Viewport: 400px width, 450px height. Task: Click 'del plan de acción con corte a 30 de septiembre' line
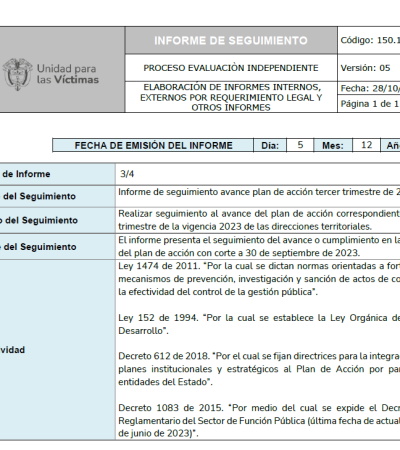tap(239, 253)
